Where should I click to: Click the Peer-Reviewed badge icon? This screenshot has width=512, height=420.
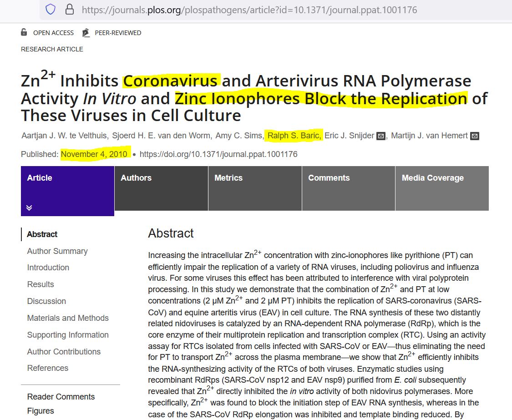[x=86, y=33]
